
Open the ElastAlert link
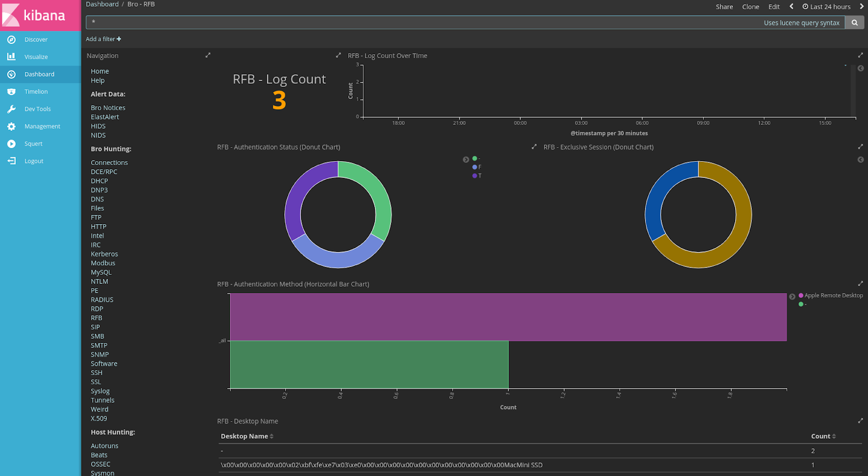pyautogui.click(x=105, y=117)
